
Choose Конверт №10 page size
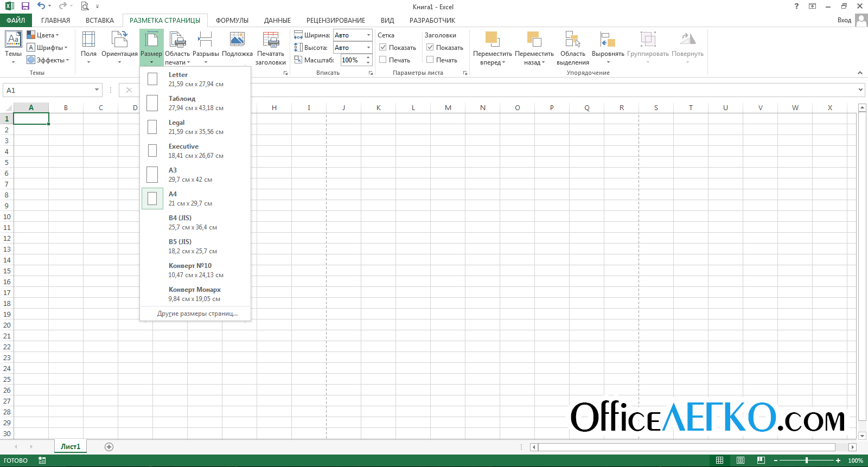pos(195,270)
